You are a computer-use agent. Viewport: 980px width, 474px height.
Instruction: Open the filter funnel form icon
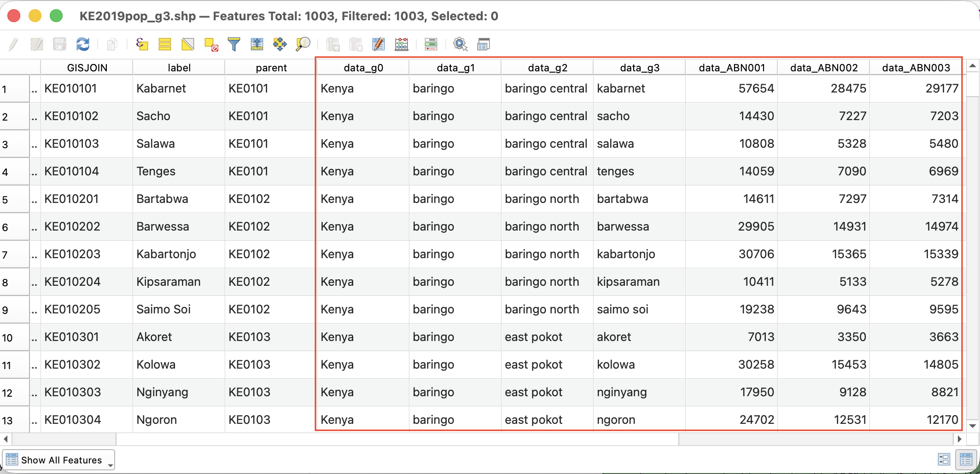click(234, 44)
